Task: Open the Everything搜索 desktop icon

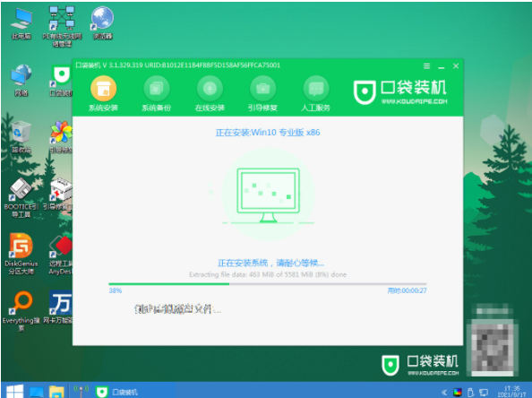Action: [21, 311]
